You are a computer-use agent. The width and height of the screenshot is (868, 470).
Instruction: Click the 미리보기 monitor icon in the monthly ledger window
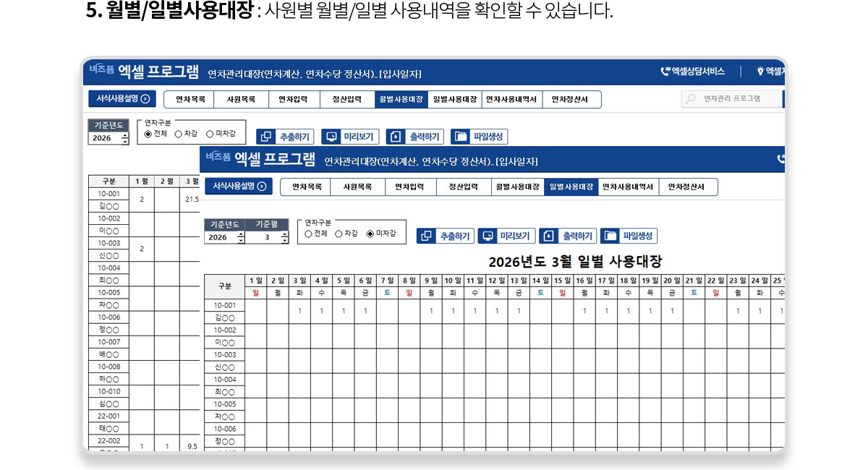[x=331, y=137]
